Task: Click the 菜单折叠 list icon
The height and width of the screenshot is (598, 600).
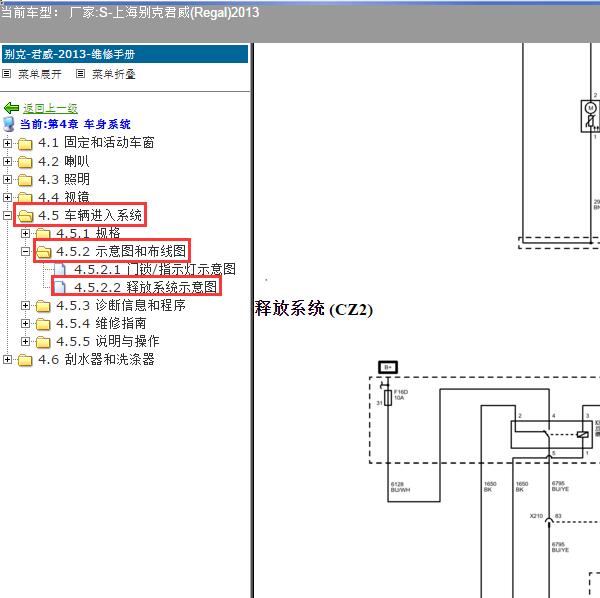Action: [x=80, y=73]
